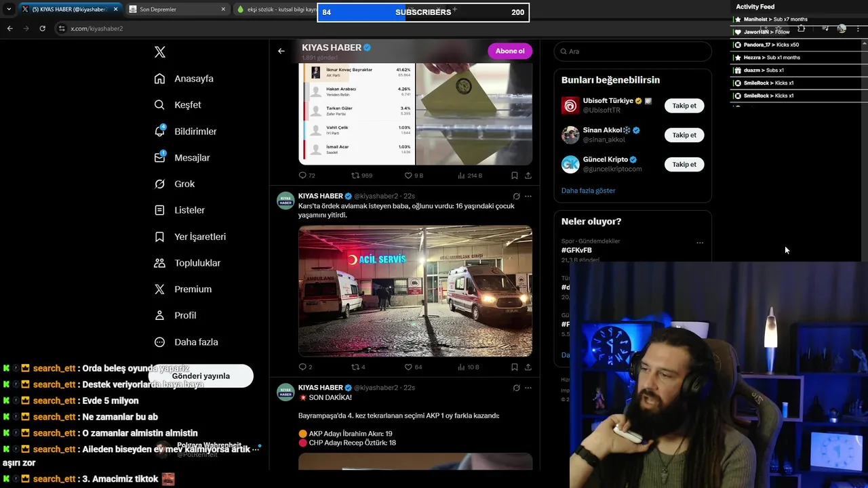Screen dimensions: 868x488
Task: View analytics of tweet with 214 B views
Action: 470,176
